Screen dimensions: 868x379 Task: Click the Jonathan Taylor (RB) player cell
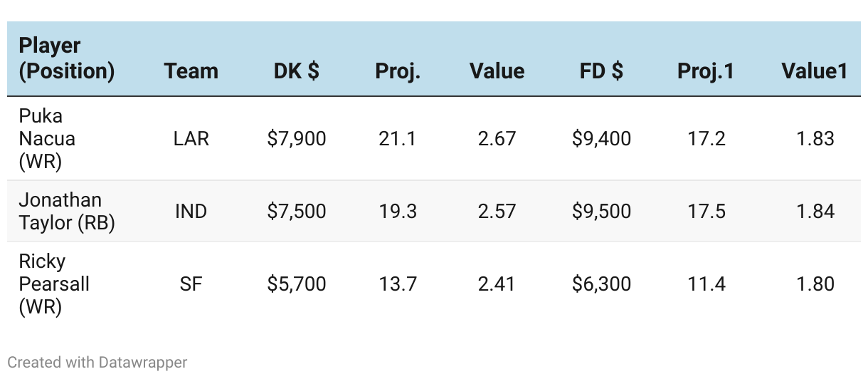tap(66, 211)
